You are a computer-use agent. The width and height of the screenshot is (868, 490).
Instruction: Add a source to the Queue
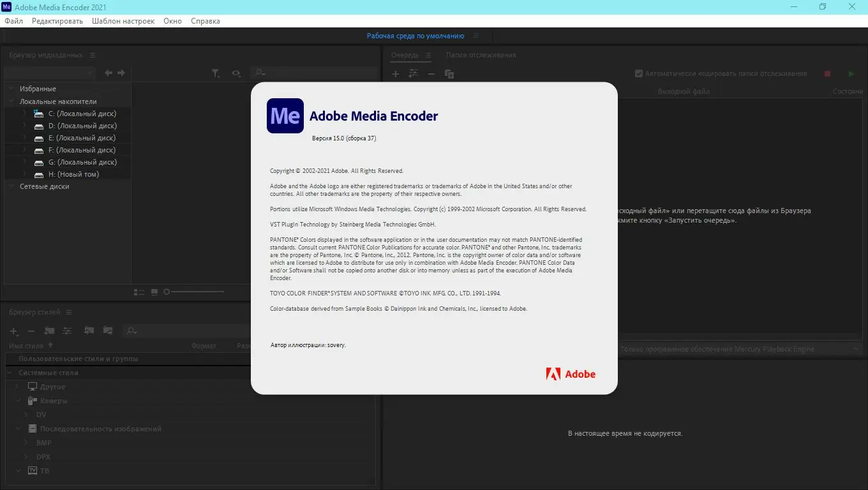point(396,74)
